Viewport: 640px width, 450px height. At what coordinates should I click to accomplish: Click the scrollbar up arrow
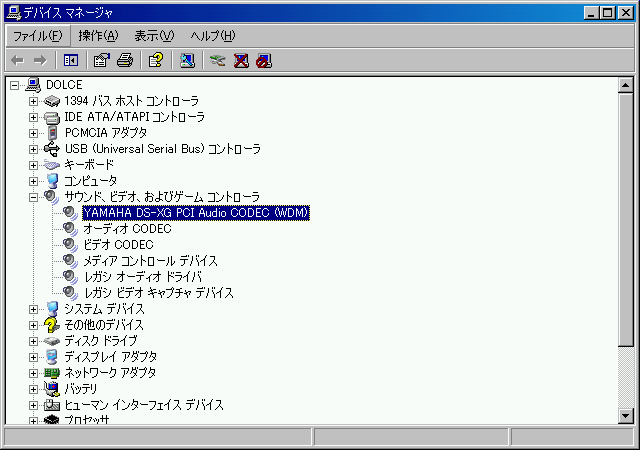point(625,85)
